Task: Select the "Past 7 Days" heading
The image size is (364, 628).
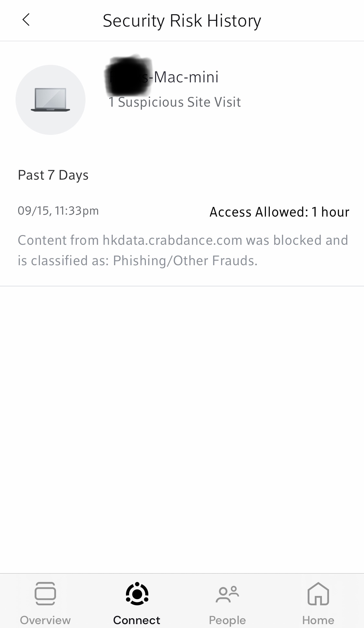Action: click(x=53, y=175)
